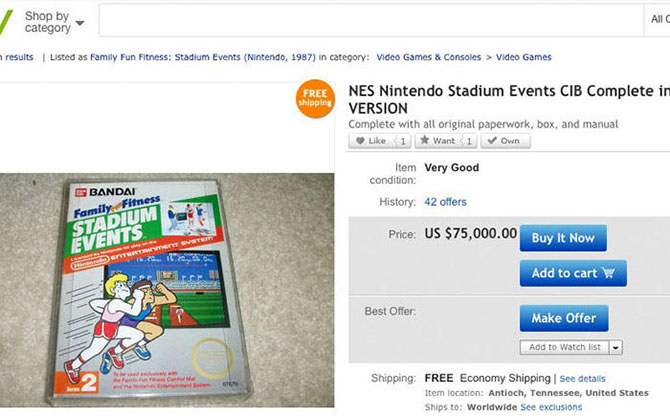Screen dimensions: 670x416
Task: Enlarge the Stadium Events box photo
Action: coord(167,290)
